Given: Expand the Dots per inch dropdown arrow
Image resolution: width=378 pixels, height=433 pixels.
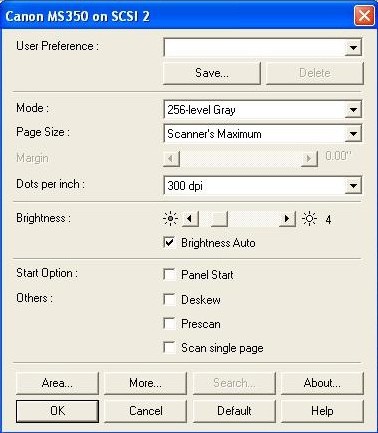Looking at the screenshot, I should click(x=353, y=186).
